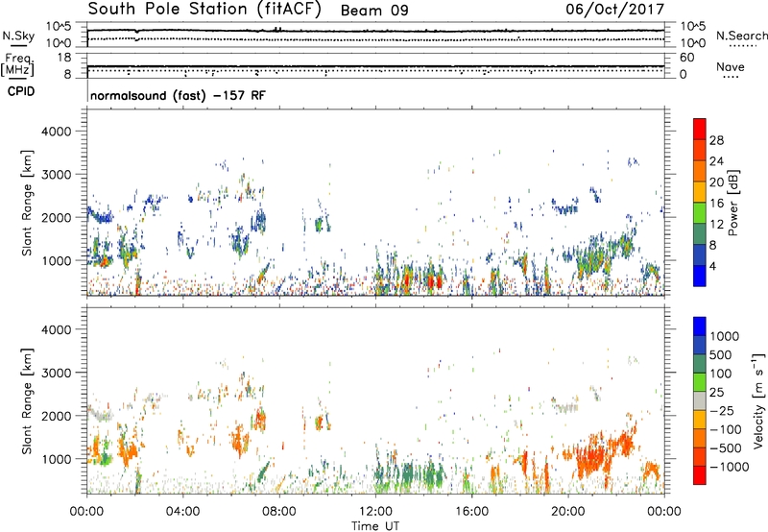Click the "3000" tick in the velocity panel

(x=57, y=373)
